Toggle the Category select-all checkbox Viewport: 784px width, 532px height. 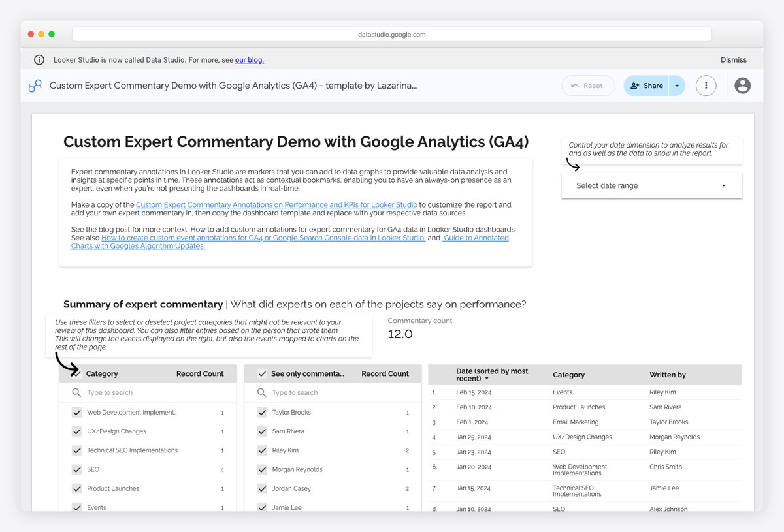[x=76, y=374]
